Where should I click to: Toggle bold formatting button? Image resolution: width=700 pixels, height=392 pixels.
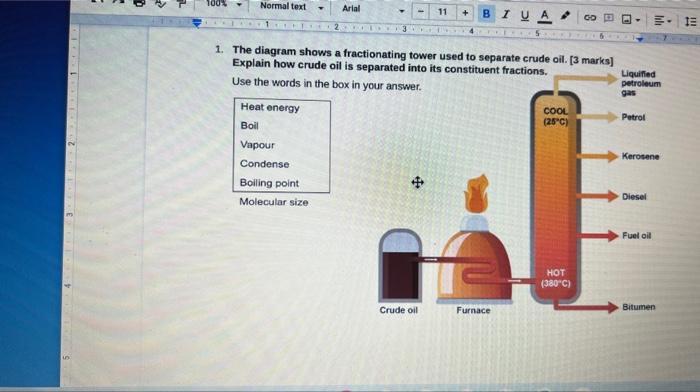(x=486, y=14)
